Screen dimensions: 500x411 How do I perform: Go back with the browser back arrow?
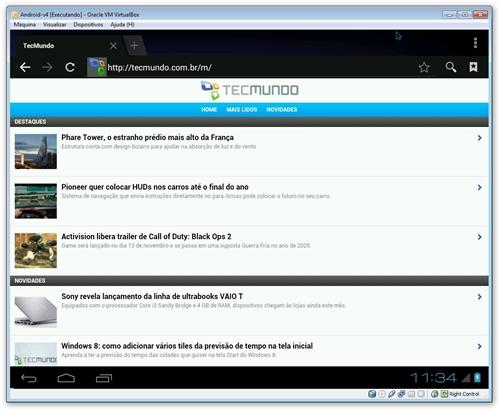click(x=25, y=68)
